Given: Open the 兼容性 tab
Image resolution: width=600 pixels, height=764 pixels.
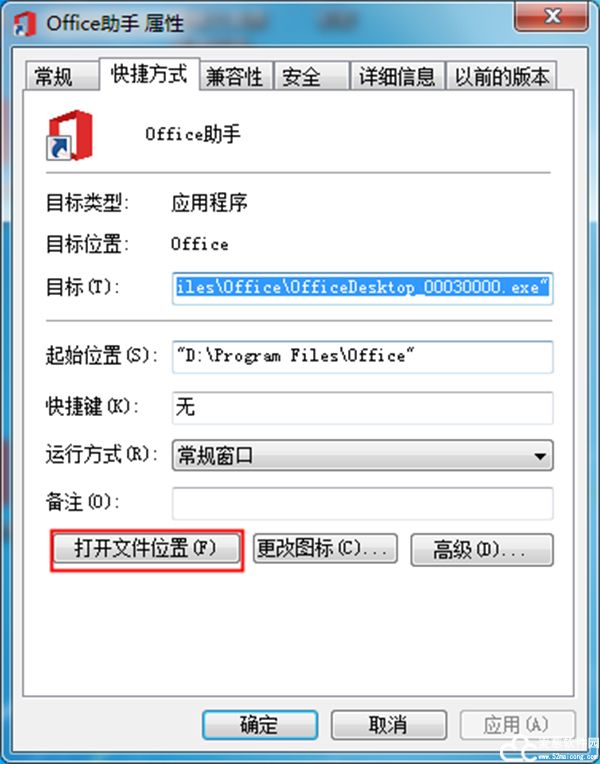Looking at the screenshot, I should (x=235, y=76).
